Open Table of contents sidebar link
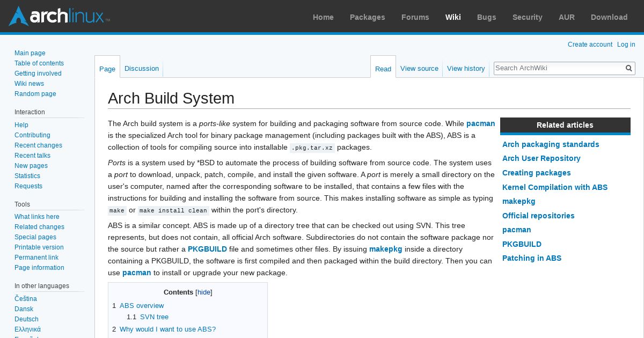The height and width of the screenshot is (338, 644). (39, 63)
